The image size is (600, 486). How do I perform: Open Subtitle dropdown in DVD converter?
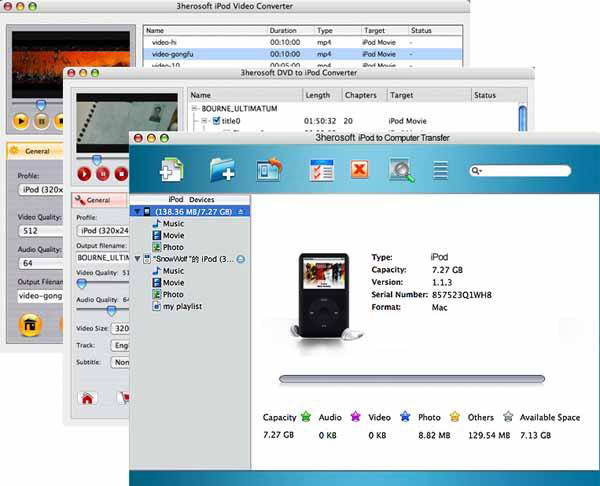pyautogui.click(x=120, y=362)
